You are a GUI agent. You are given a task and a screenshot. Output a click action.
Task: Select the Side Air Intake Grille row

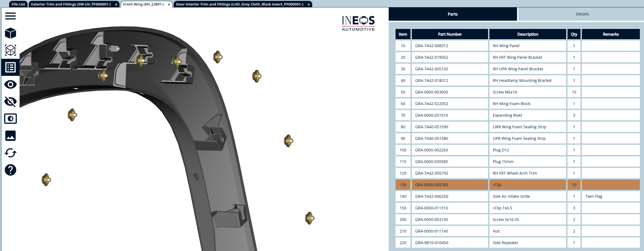tap(511, 196)
